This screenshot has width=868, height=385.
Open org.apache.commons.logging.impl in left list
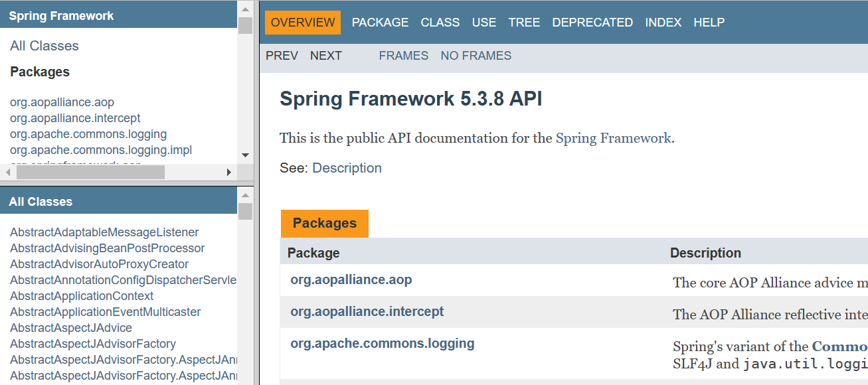click(x=101, y=150)
